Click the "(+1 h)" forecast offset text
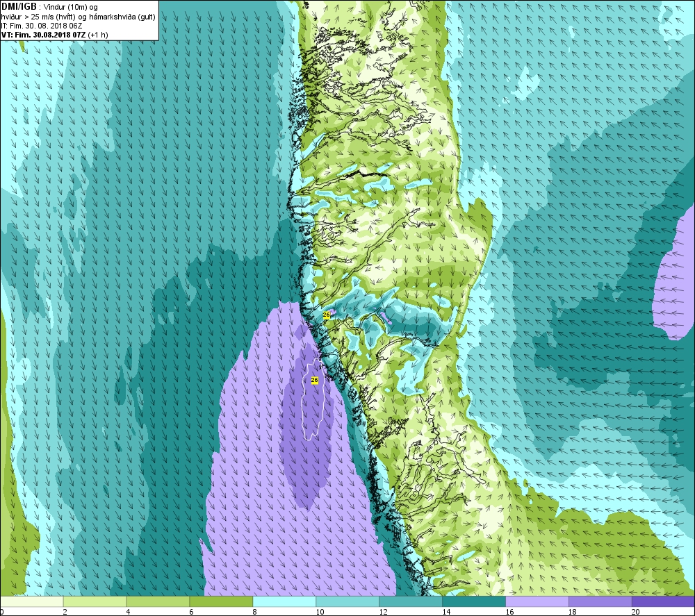The height and width of the screenshot is (616, 695). (98, 35)
